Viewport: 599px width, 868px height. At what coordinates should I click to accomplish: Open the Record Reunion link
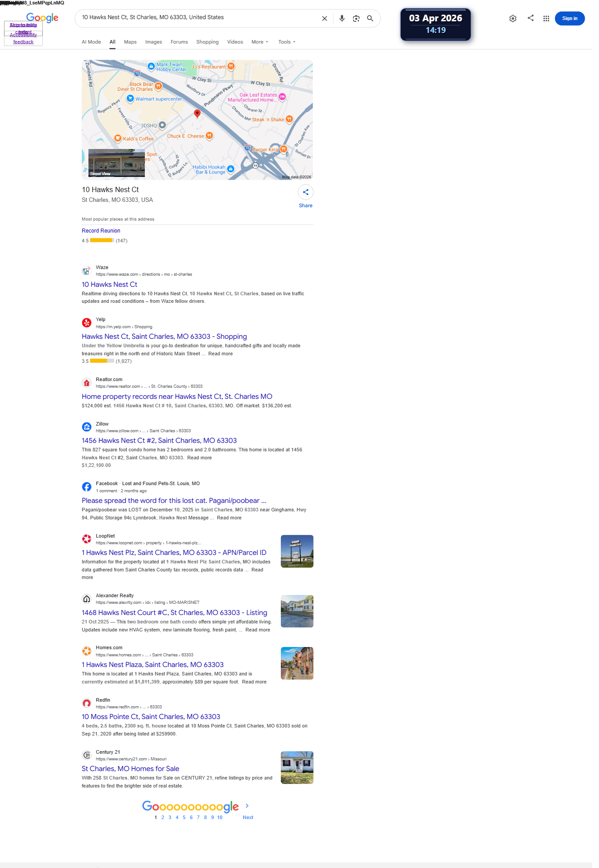[101, 231]
